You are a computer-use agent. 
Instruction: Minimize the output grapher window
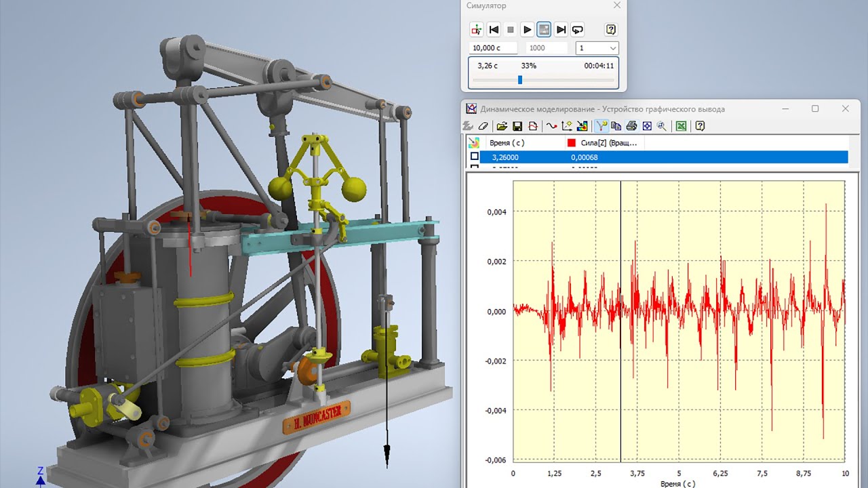click(785, 108)
